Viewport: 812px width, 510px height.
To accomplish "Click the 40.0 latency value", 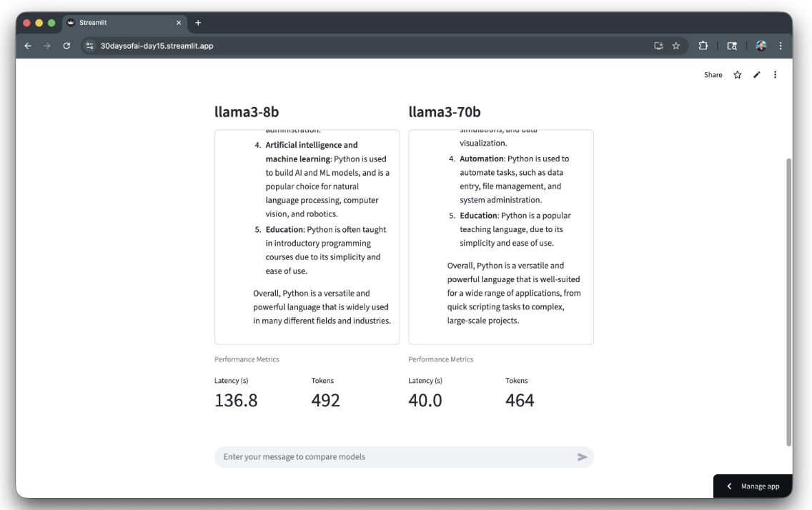I will coord(425,400).
